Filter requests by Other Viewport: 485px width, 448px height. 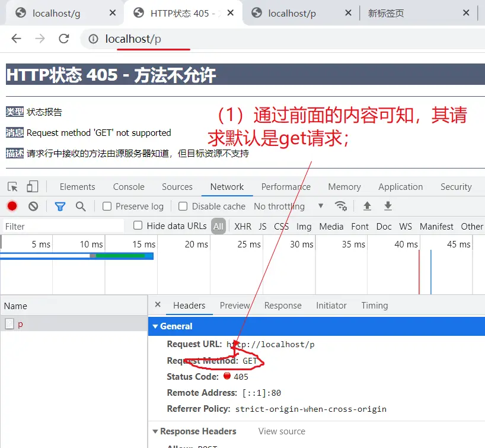[x=472, y=226]
